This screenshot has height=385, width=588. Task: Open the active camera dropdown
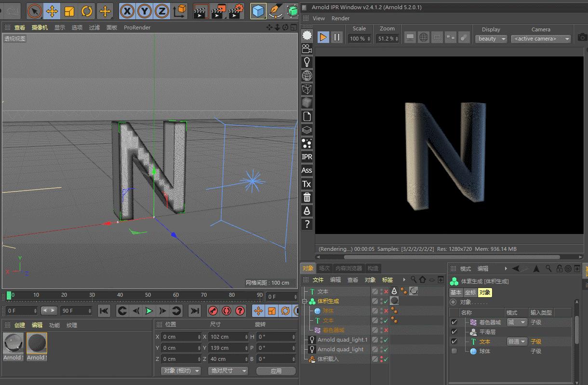point(541,39)
